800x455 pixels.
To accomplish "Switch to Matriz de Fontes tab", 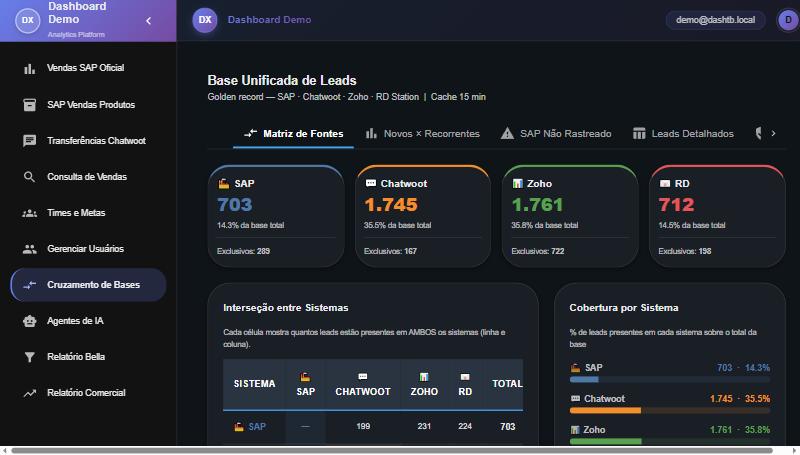I will pyautogui.click(x=293, y=134).
